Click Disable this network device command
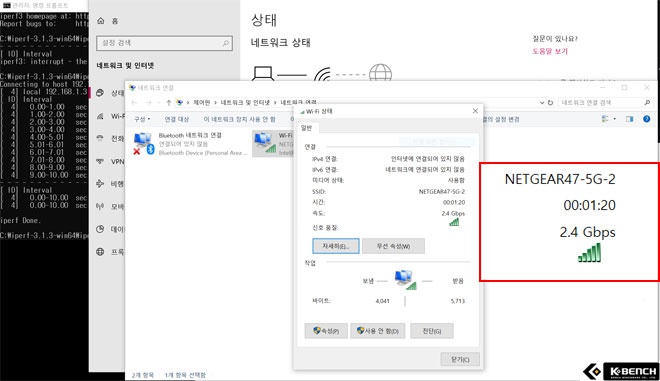The height and width of the screenshot is (381, 660). (240, 119)
